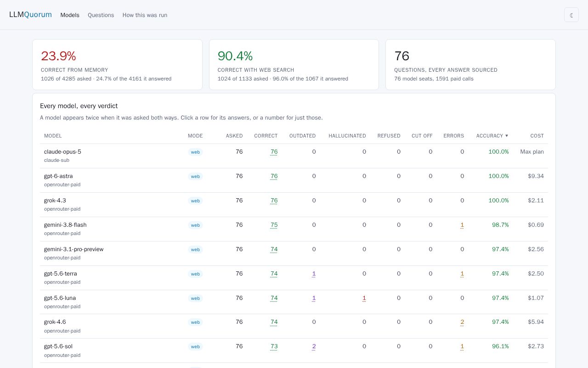Image resolution: width=588 pixels, height=368 pixels.
Task: Click gpt-6-astra correct count 76
Action: 274,176
